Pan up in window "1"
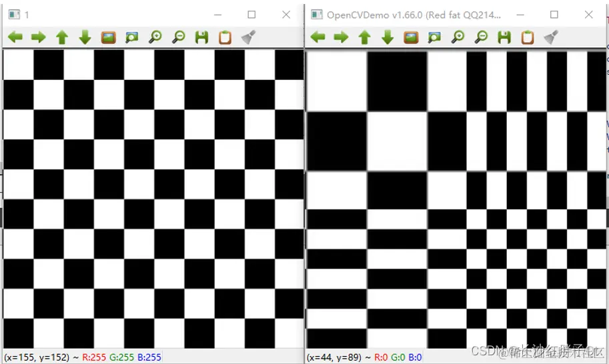The height and width of the screenshot is (364, 609). pyautogui.click(x=62, y=37)
